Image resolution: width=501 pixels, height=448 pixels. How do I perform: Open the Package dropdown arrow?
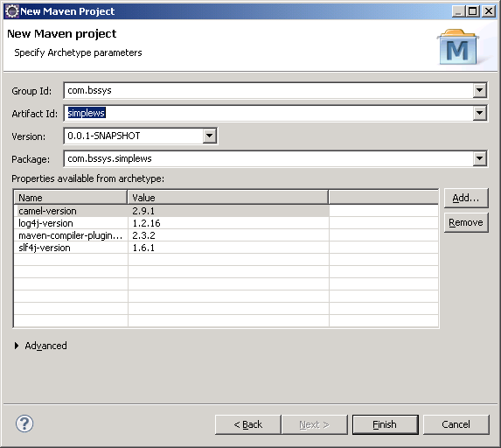[x=479, y=158]
